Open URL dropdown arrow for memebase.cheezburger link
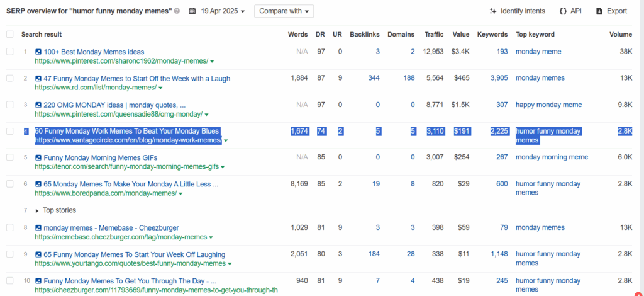644x296 pixels. (211, 237)
